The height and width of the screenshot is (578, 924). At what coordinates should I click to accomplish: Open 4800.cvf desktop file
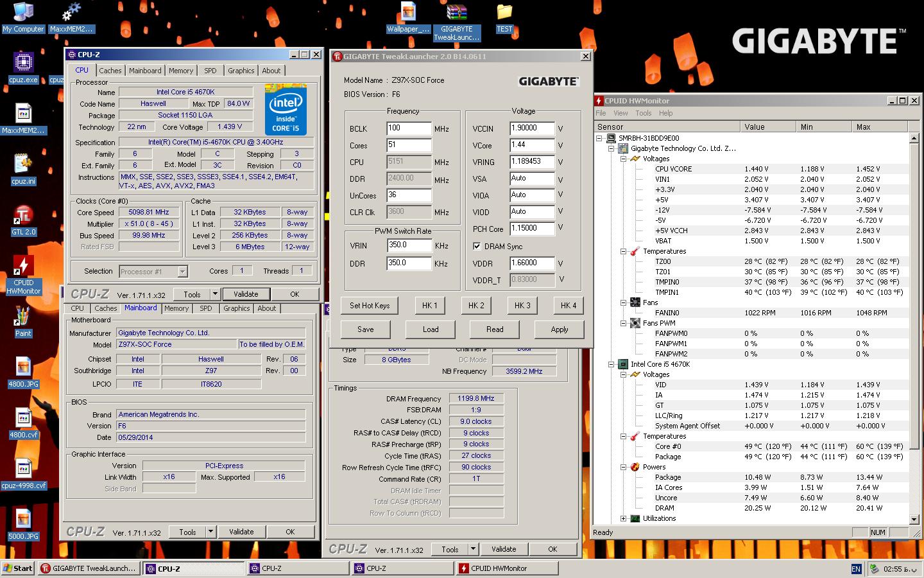(x=23, y=423)
